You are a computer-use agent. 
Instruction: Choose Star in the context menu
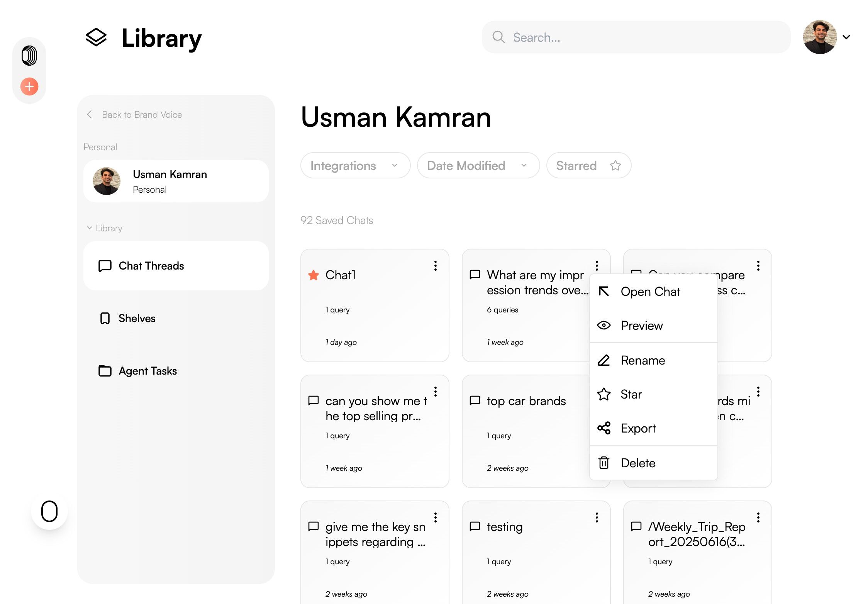coord(631,394)
